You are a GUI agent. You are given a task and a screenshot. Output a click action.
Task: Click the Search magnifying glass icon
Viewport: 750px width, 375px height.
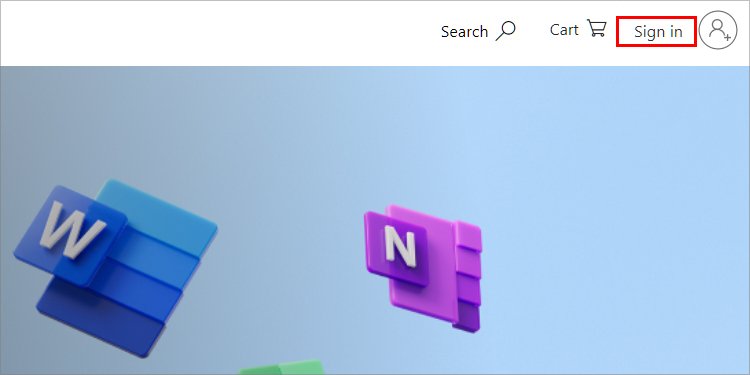click(506, 31)
